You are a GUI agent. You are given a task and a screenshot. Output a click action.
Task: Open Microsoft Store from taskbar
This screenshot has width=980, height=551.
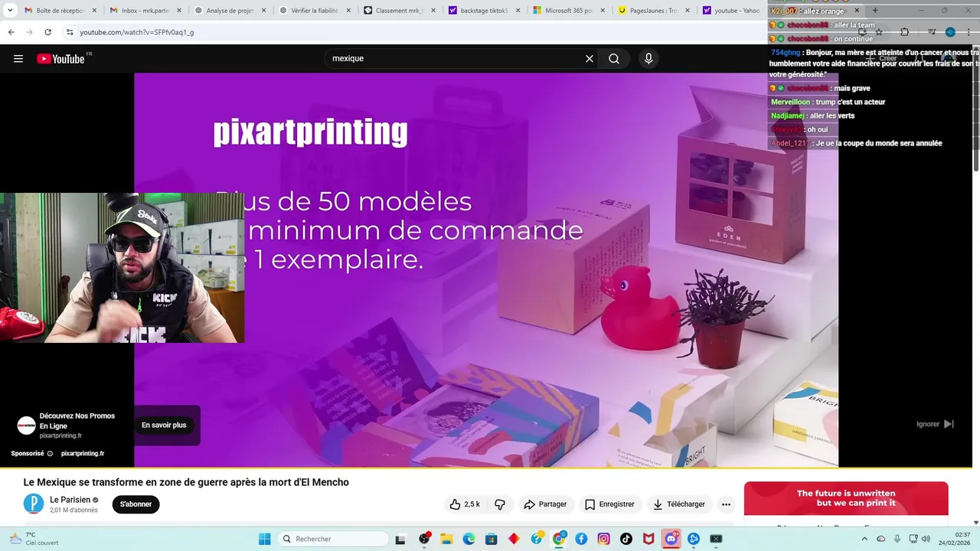492,539
